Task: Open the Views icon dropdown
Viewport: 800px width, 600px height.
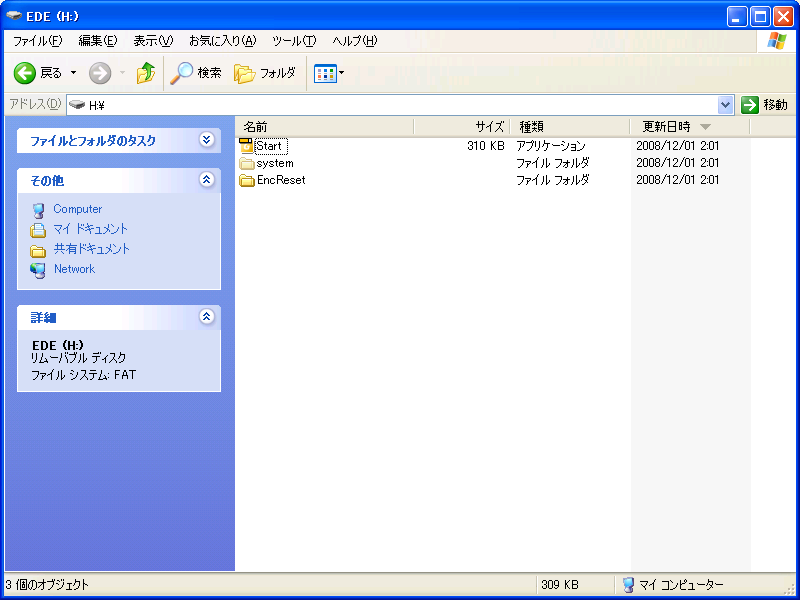Action: (329, 73)
